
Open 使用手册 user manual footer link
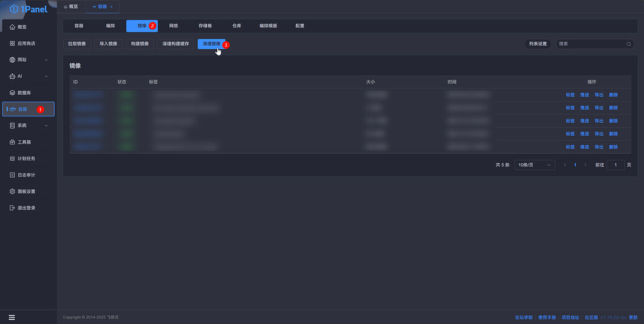point(547,317)
